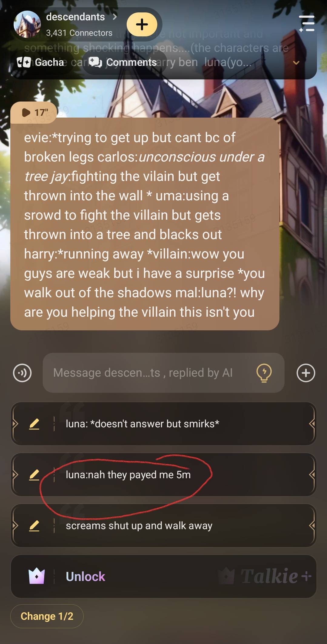Open the descendants title chevron arrow
Image resolution: width=327 pixels, height=644 pixels.
(115, 17)
